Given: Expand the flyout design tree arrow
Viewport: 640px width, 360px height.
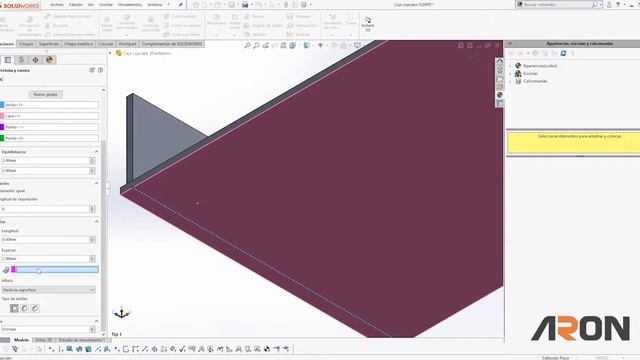Looking at the screenshot, I should (110, 53).
